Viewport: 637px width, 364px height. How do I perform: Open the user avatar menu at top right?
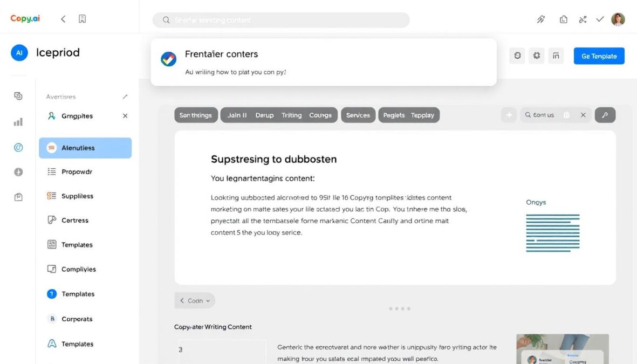coord(618,19)
